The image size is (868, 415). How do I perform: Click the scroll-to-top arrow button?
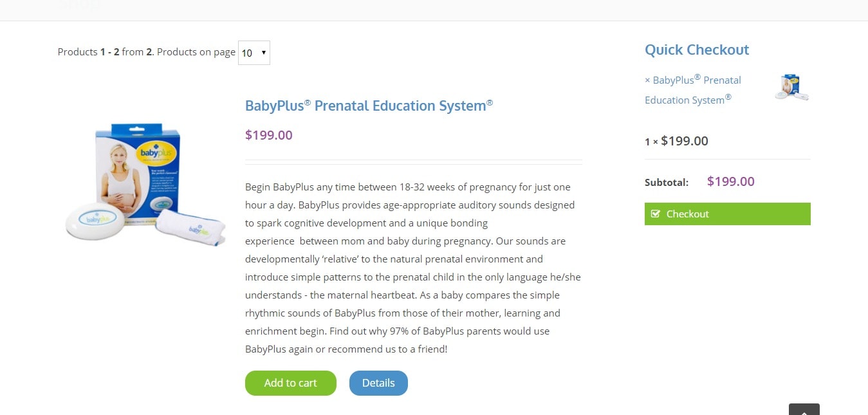pyautogui.click(x=804, y=410)
